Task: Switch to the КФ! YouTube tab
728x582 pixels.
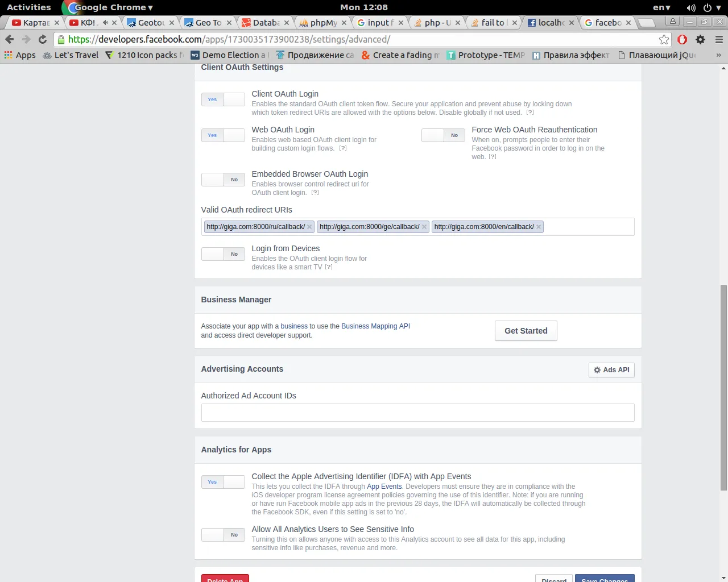Action: tap(92, 23)
